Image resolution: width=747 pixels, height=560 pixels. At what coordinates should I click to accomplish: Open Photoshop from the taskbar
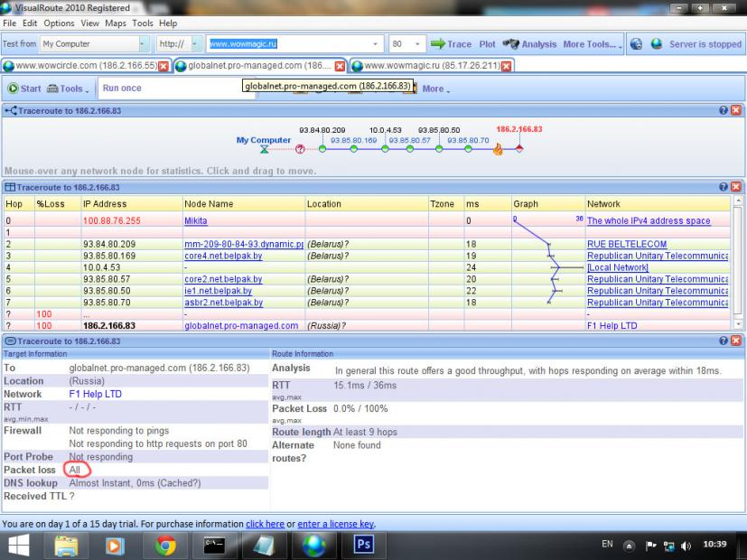(x=363, y=545)
